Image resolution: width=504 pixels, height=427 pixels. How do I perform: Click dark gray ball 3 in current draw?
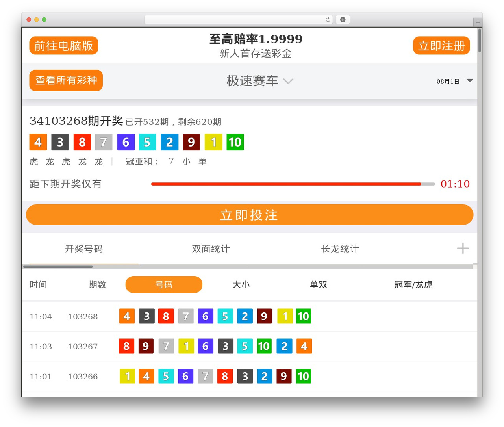coord(60,142)
